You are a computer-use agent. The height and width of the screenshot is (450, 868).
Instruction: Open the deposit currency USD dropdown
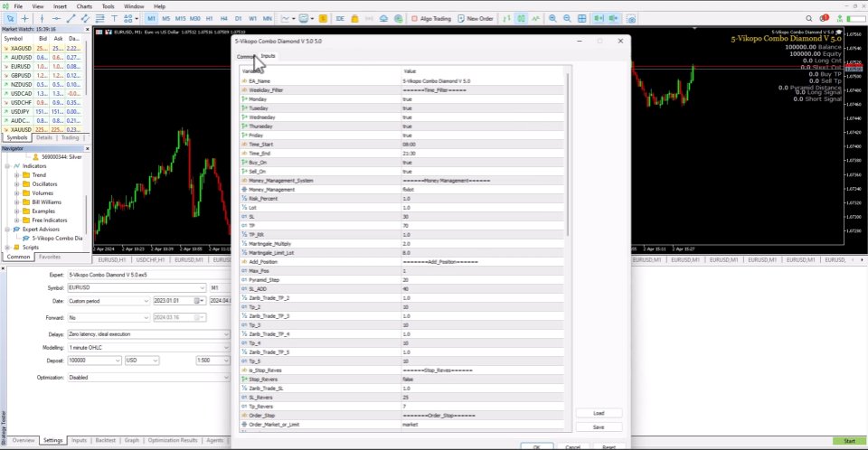coord(142,361)
